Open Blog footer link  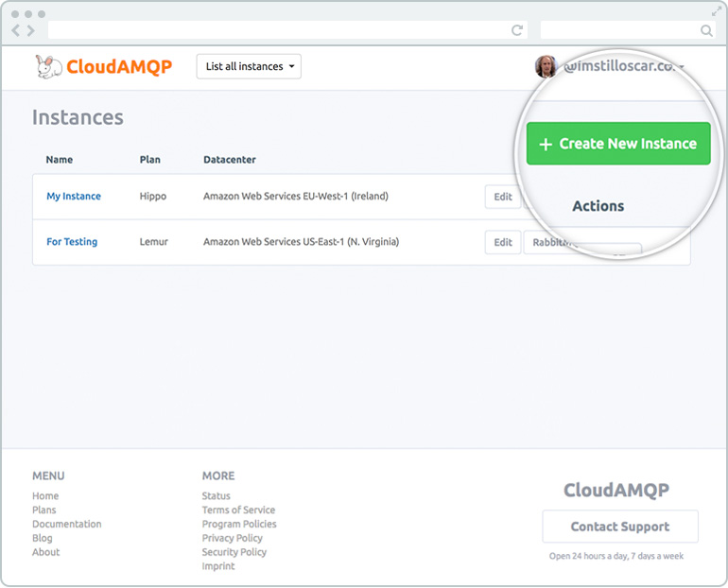[43, 538]
